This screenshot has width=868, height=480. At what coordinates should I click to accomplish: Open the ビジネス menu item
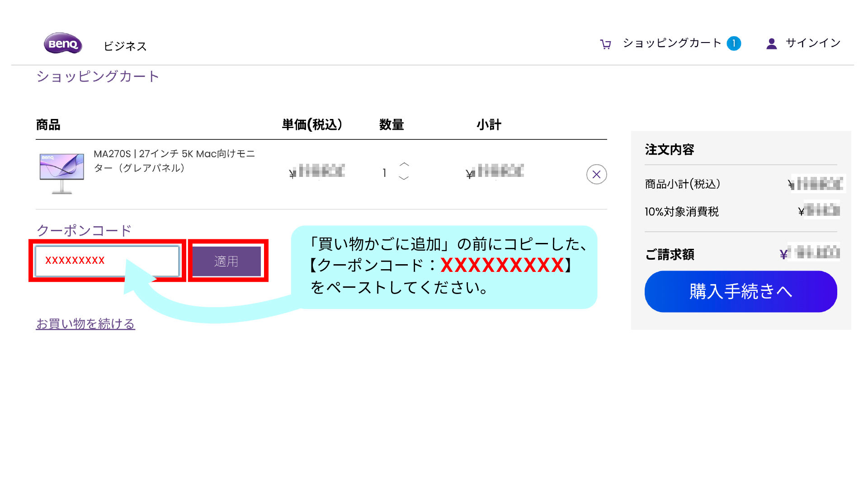125,46
